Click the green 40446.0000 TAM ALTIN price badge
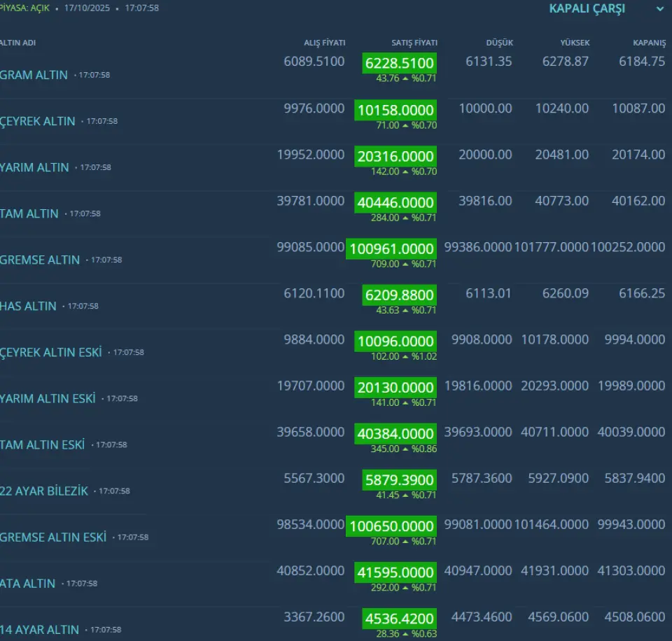 [x=395, y=202]
